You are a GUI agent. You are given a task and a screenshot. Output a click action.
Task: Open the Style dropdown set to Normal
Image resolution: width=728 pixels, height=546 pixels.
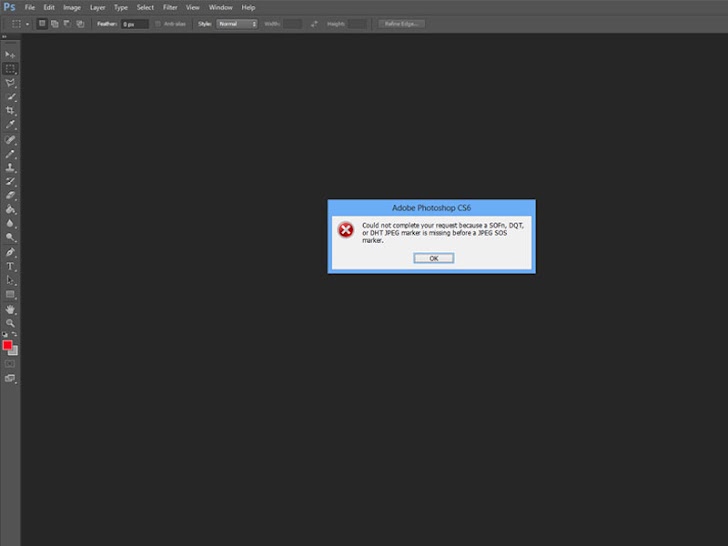click(237, 24)
